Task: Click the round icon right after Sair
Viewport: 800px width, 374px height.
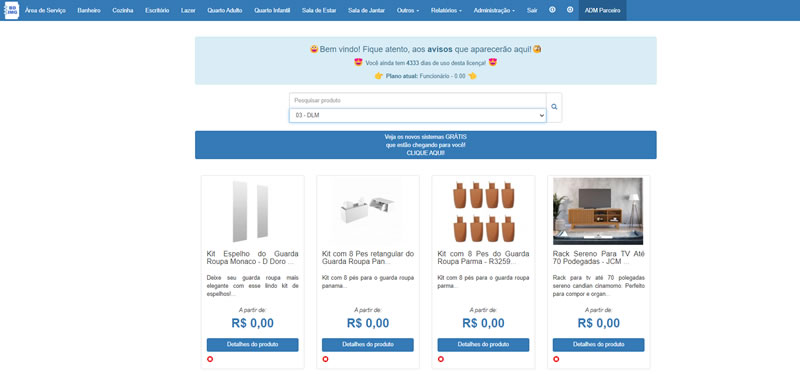Action: click(x=552, y=10)
